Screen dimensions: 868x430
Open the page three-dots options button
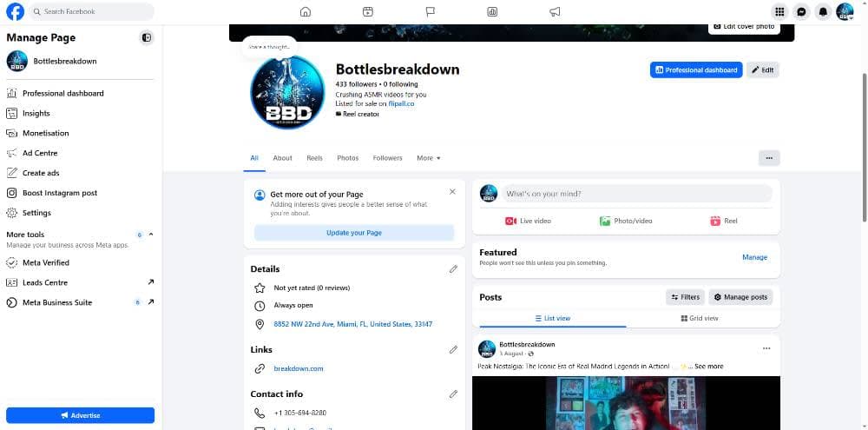click(x=769, y=158)
